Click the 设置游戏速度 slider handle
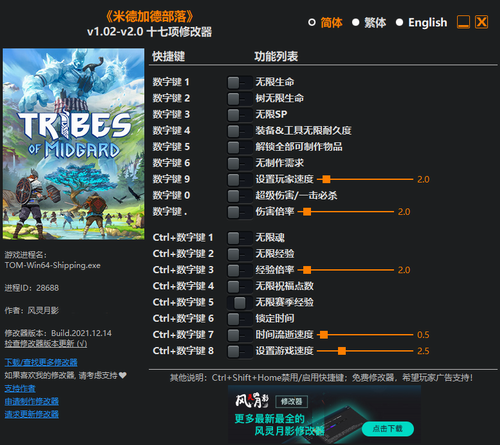500x445 pixels. point(342,351)
